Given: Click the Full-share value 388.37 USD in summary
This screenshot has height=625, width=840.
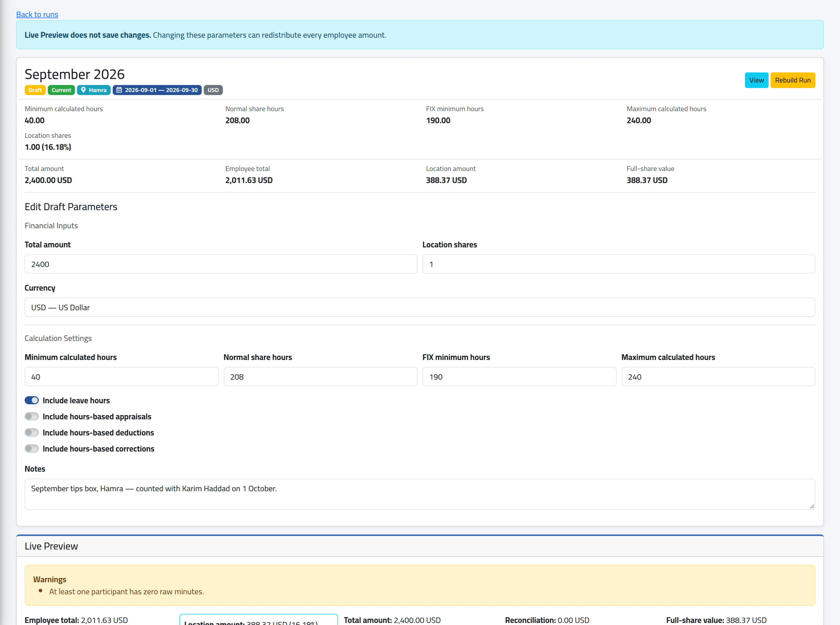Looking at the screenshot, I should [647, 180].
